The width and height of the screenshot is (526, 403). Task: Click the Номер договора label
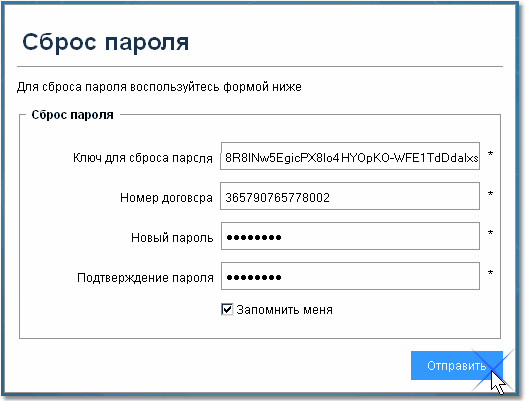[166, 198]
